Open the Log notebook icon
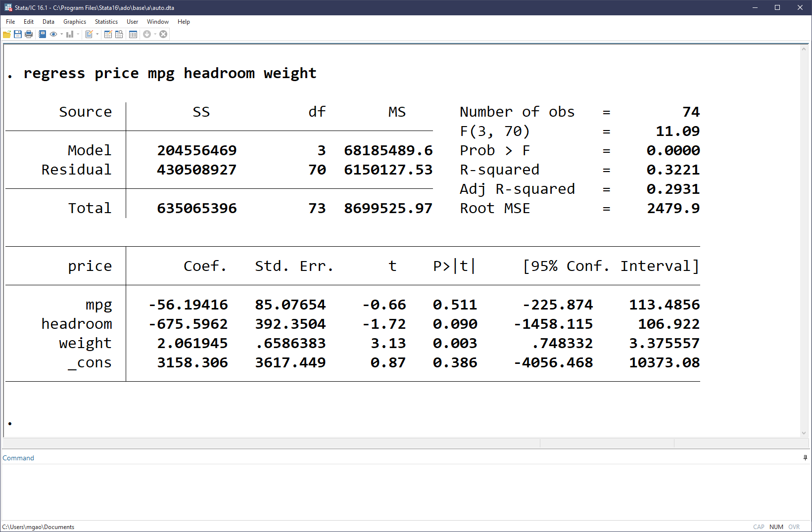This screenshot has width=812, height=532. (43, 34)
